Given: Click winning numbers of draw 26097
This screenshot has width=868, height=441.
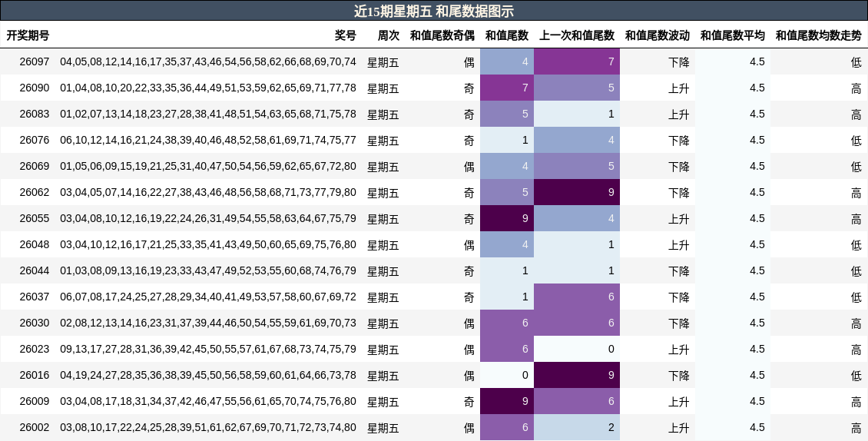Looking at the screenshot, I should [208, 61].
